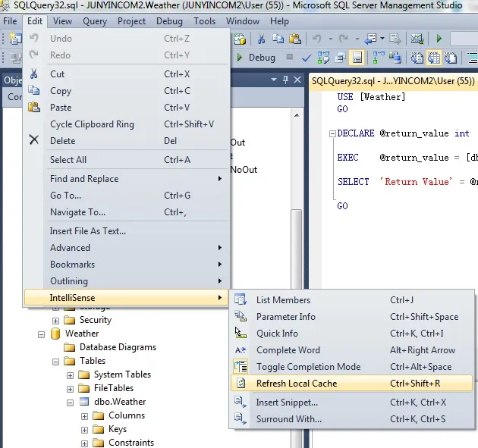Expand the Keys folder

(84, 430)
